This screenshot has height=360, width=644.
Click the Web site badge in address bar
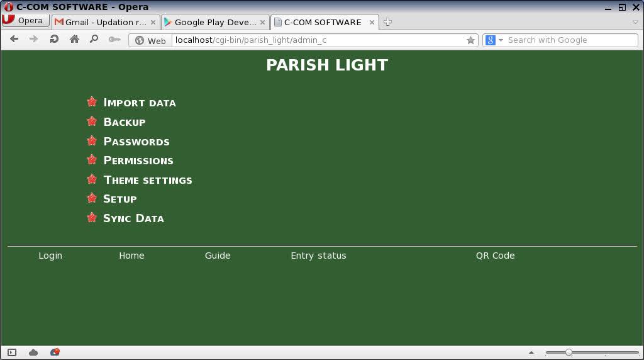tap(150, 40)
